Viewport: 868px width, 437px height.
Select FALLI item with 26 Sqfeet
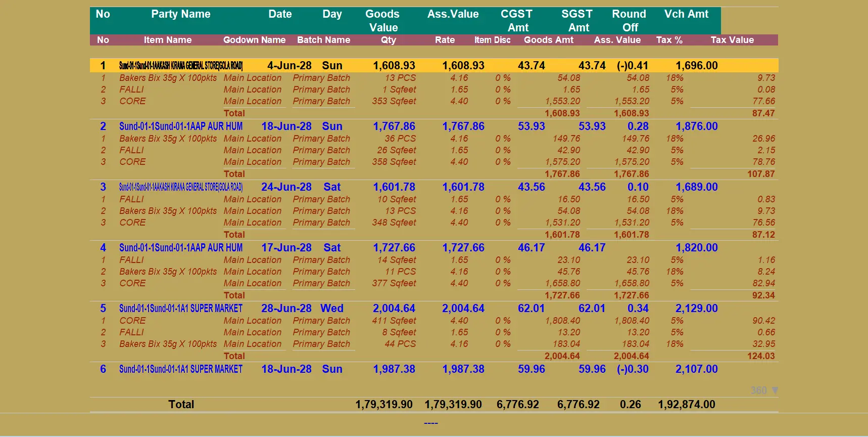(x=434, y=150)
